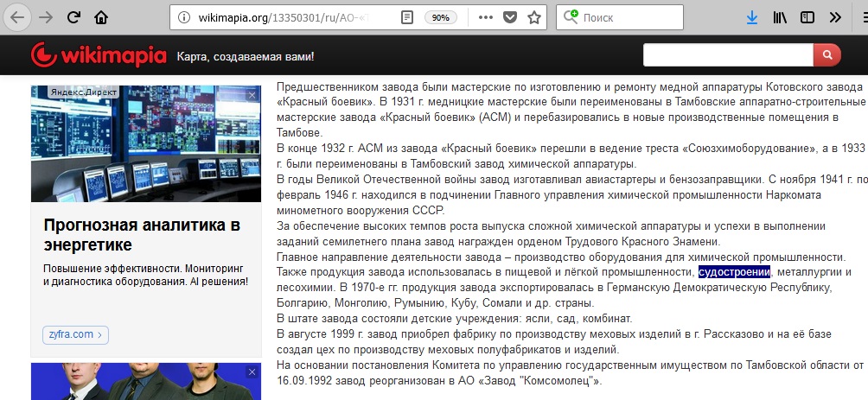The image size is (868, 400).
Task: Click the Wikimapia site search input
Action: click(728, 55)
